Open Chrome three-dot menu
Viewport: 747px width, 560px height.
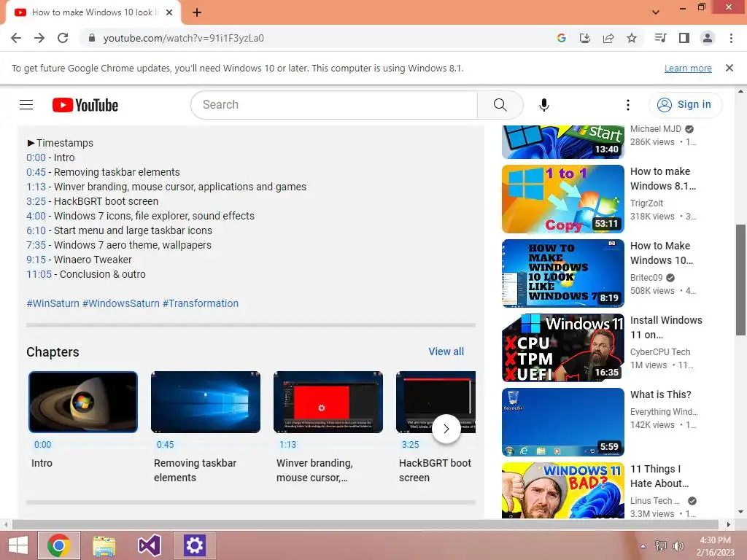(x=731, y=38)
